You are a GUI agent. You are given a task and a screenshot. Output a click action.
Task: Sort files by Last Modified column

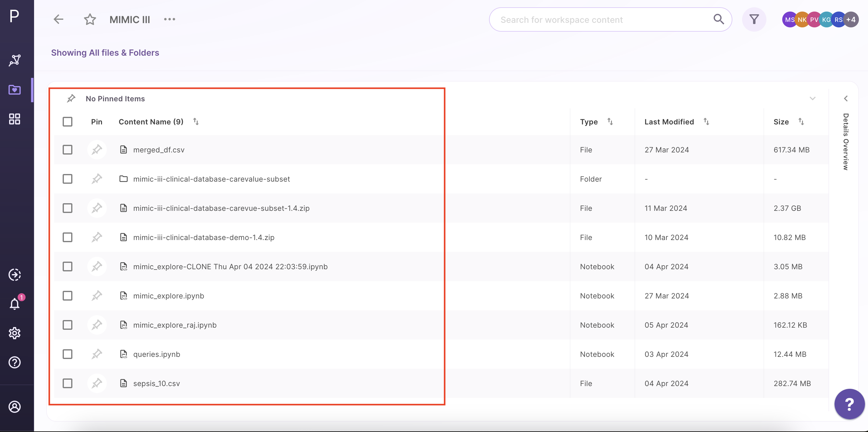pyautogui.click(x=706, y=122)
